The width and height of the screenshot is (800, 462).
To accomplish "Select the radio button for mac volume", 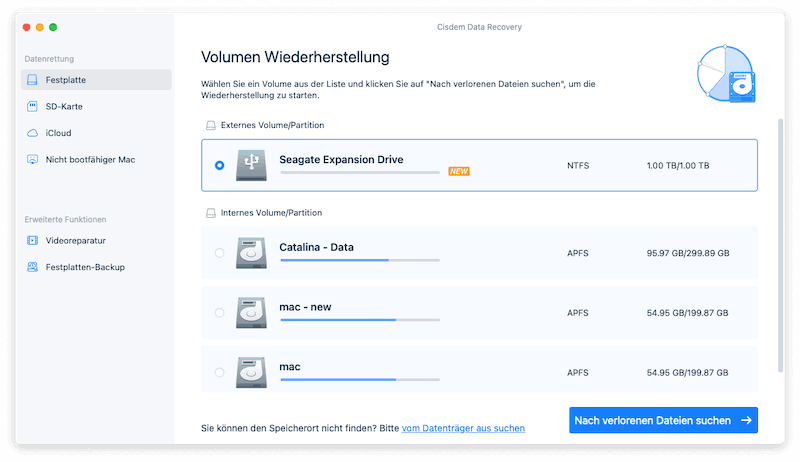I will click(219, 372).
